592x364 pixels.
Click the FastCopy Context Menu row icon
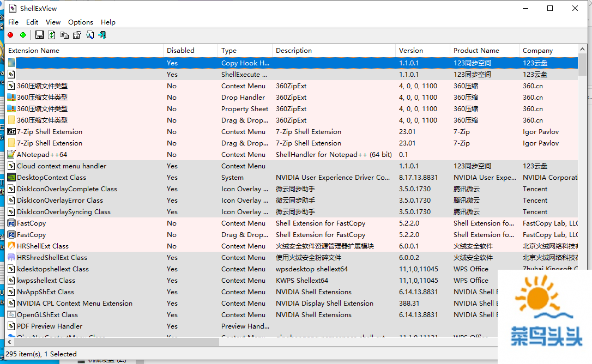pos(11,223)
